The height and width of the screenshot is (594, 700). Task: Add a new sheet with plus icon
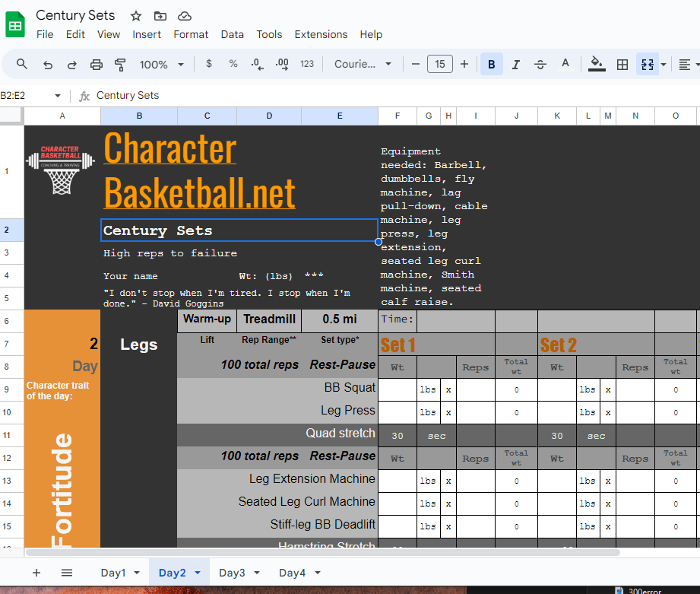(36, 573)
